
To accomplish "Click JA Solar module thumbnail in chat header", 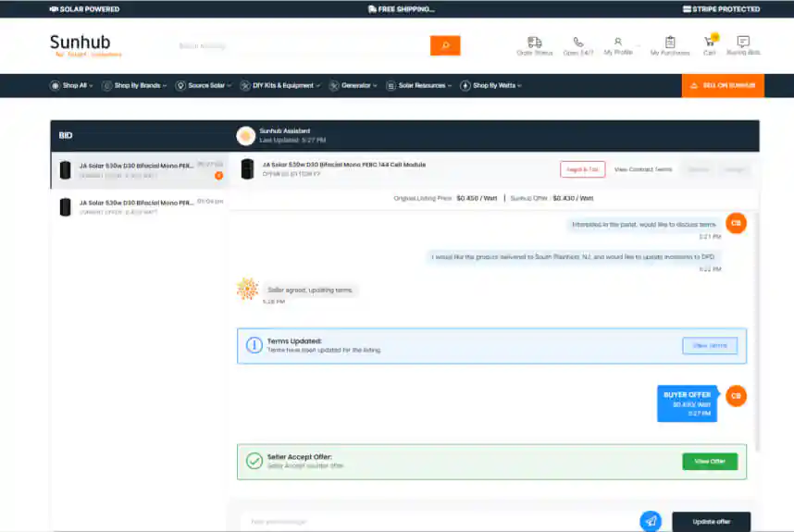I will (x=247, y=169).
